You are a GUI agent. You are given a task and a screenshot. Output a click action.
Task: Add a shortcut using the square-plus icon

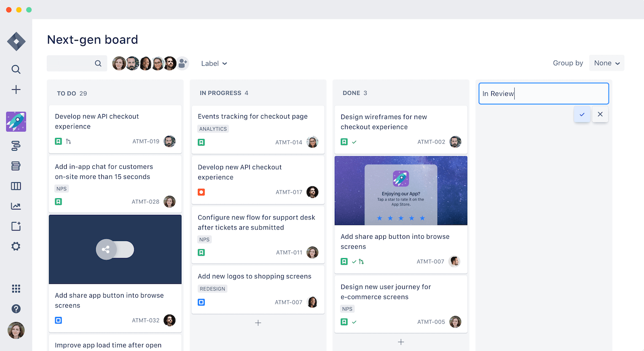pos(16,226)
